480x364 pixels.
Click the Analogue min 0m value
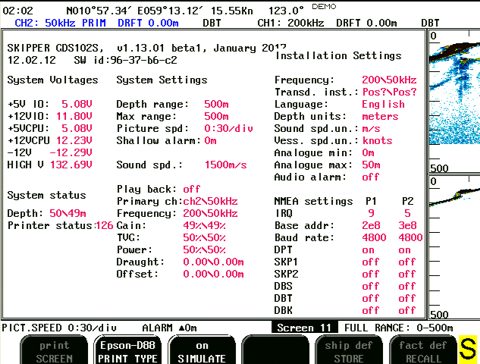point(368,153)
